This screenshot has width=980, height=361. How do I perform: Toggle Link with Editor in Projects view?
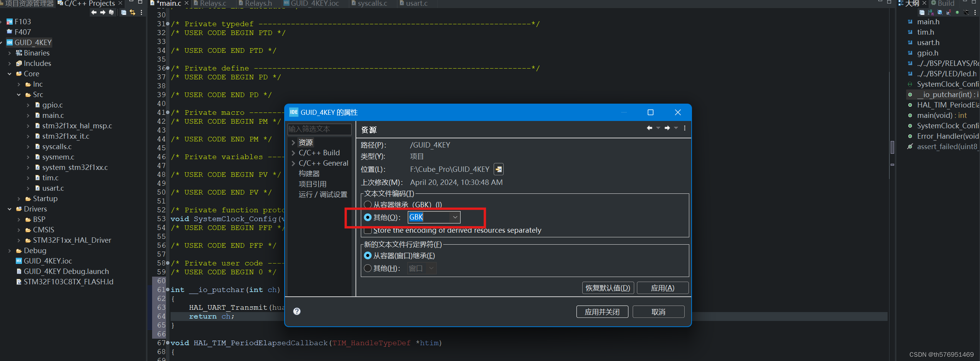[x=133, y=12]
